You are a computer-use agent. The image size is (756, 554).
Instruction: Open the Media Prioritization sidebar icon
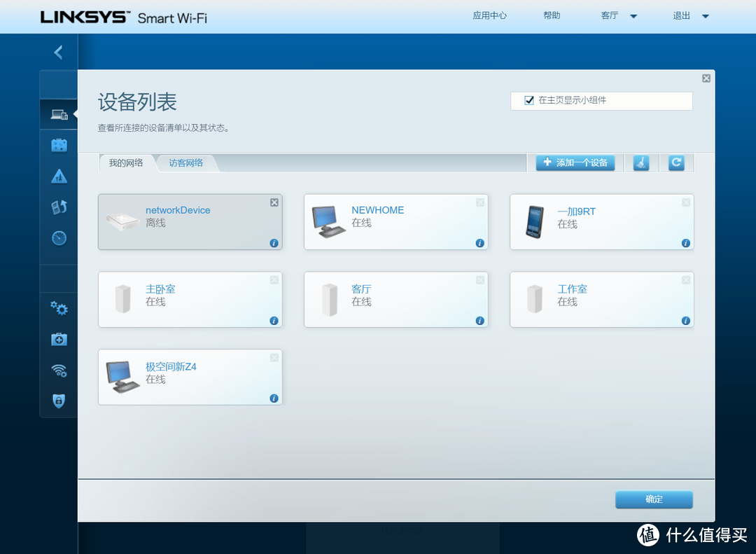(59, 207)
